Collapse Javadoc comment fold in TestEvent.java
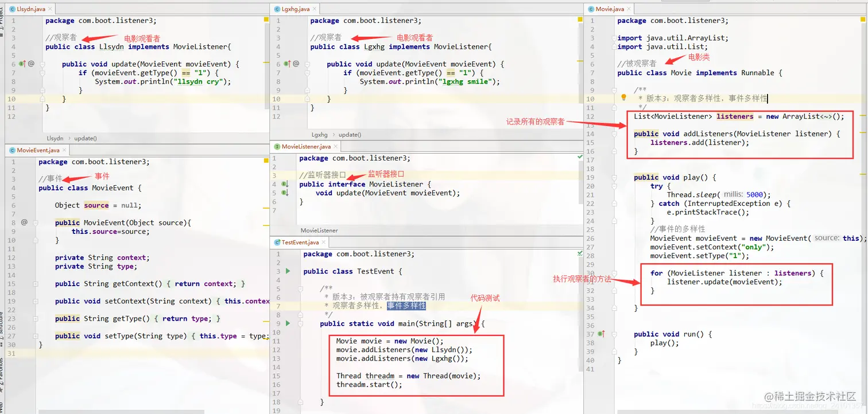The image size is (868, 414). pos(300,288)
